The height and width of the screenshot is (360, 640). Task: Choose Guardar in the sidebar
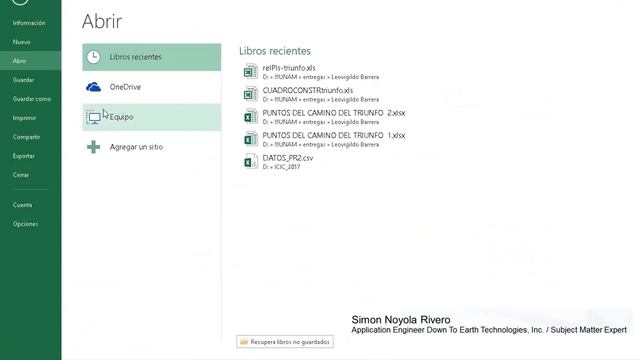point(23,80)
